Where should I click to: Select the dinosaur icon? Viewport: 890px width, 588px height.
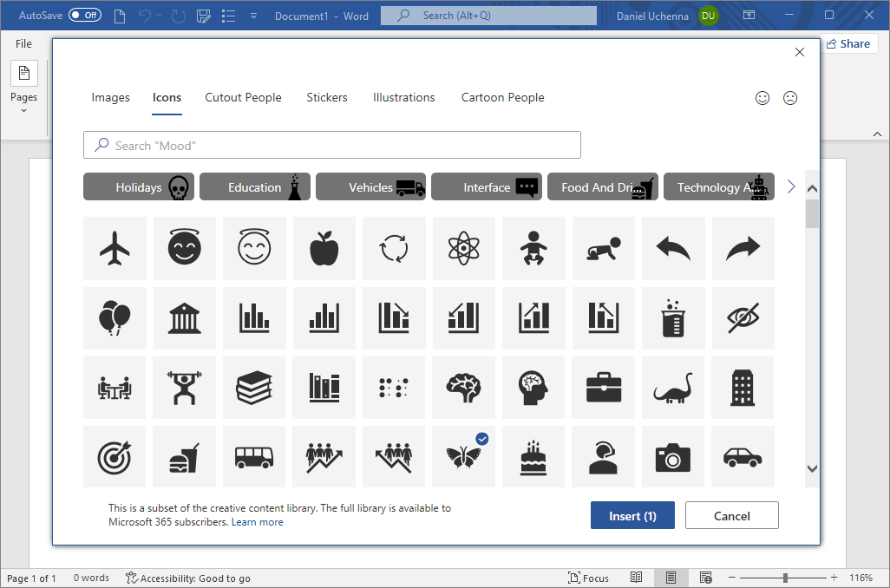[x=672, y=387]
